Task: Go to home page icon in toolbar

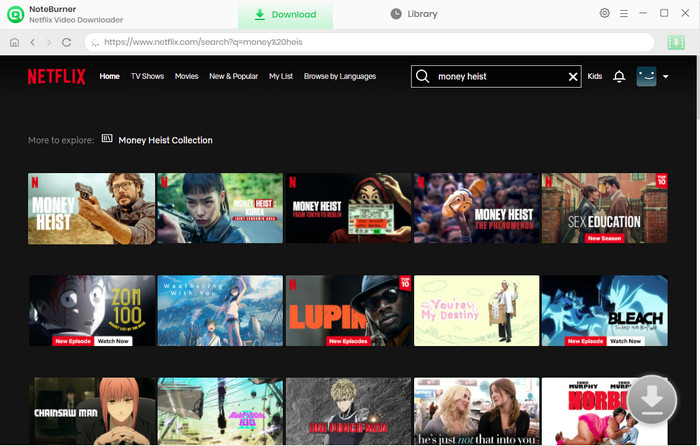Action: (x=14, y=42)
